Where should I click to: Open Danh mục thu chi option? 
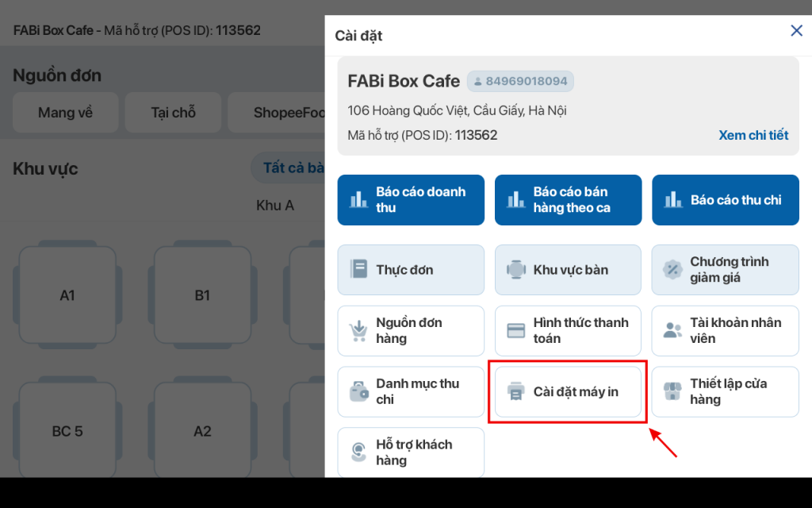[x=411, y=391]
